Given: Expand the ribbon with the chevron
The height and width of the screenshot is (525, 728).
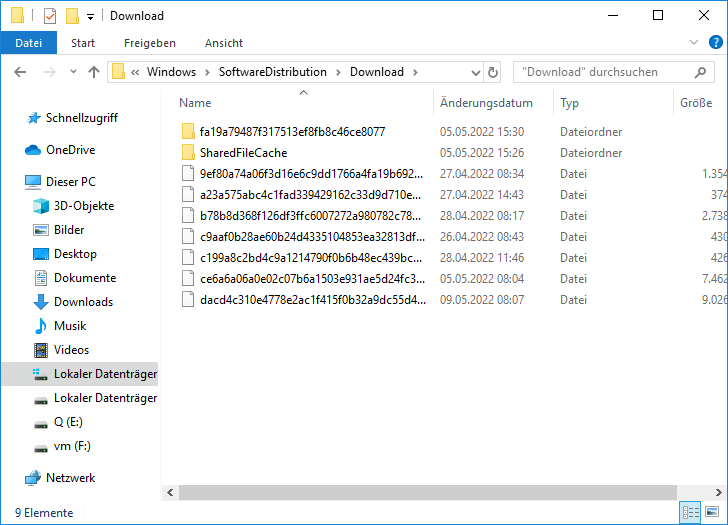Looking at the screenshot, I should (694, 42).
